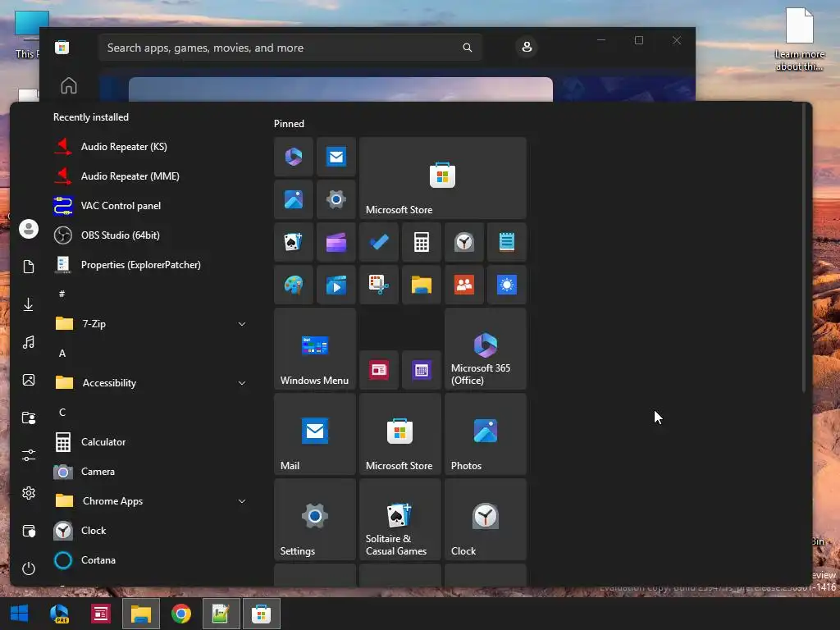This screenshot has height=630, width=840.
Task: Open Microsoft Store on taskbar
Action: 262,614
